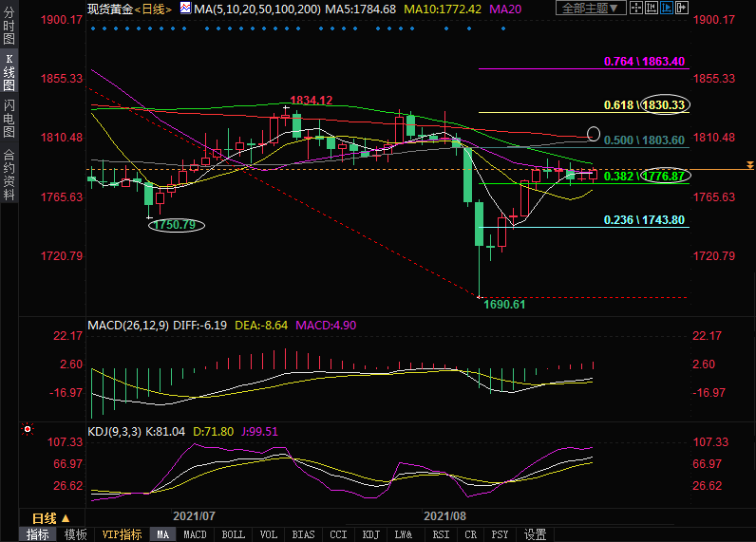This screenshot has height=542, width=756.
Task: Click the 设置 button in indicator bar
Action: click(536, 534)
